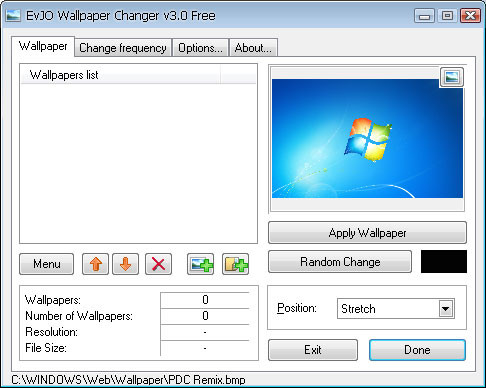Delete wallpaper using the red X icon

(x=158, y=264)
